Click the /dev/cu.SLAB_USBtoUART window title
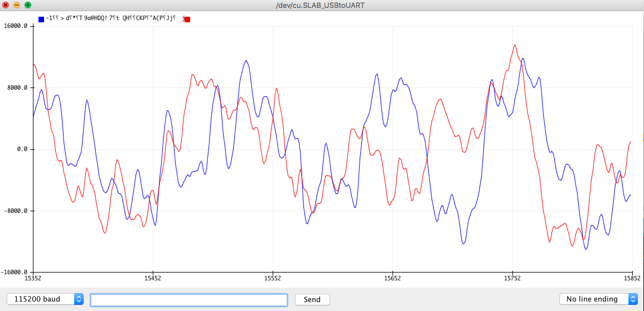644x311 pixels. 321,6
